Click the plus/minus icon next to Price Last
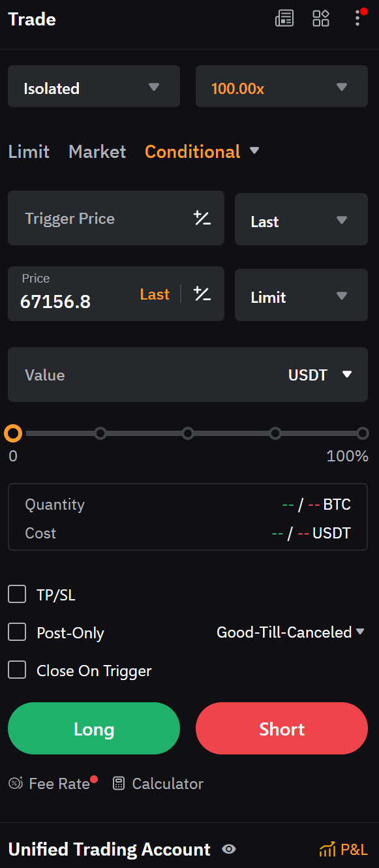Screen dimensions: 379x868 coord(202,294)
